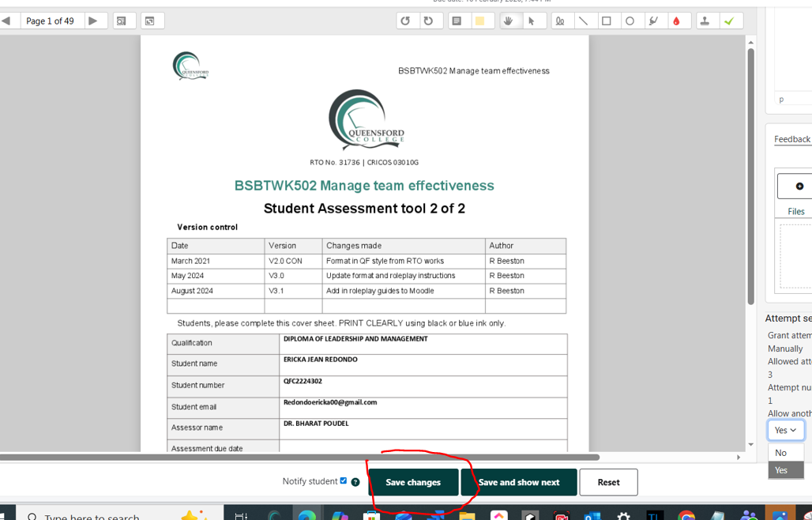812x520 pixels.
Task: Select the oval drawing tool
Action: [630, 21]
